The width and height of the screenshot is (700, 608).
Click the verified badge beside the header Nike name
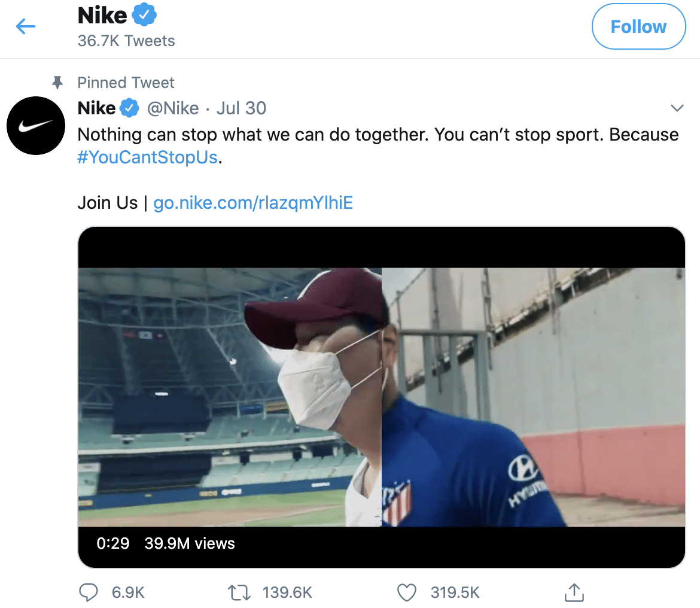click(x=144, y=16)
